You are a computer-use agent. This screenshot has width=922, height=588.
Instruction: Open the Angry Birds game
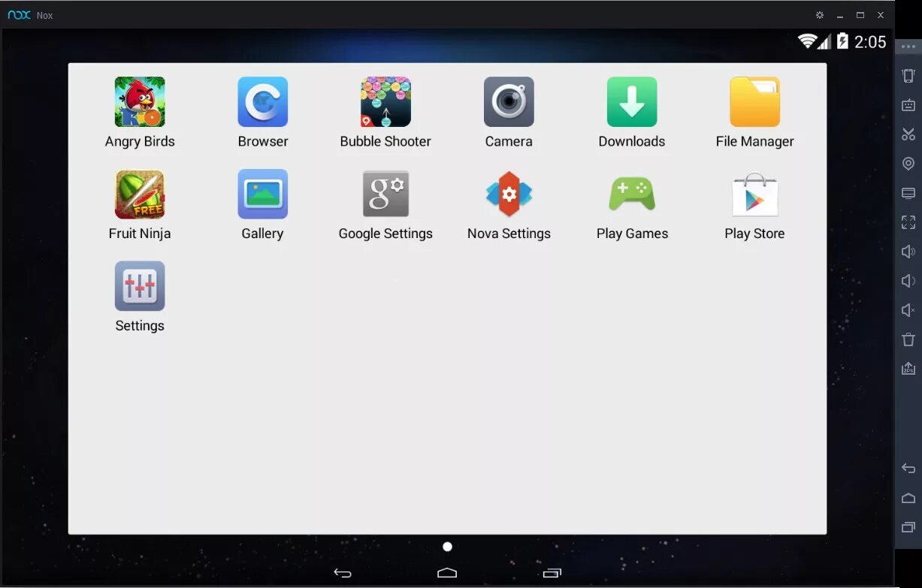[x=140, y=102]
